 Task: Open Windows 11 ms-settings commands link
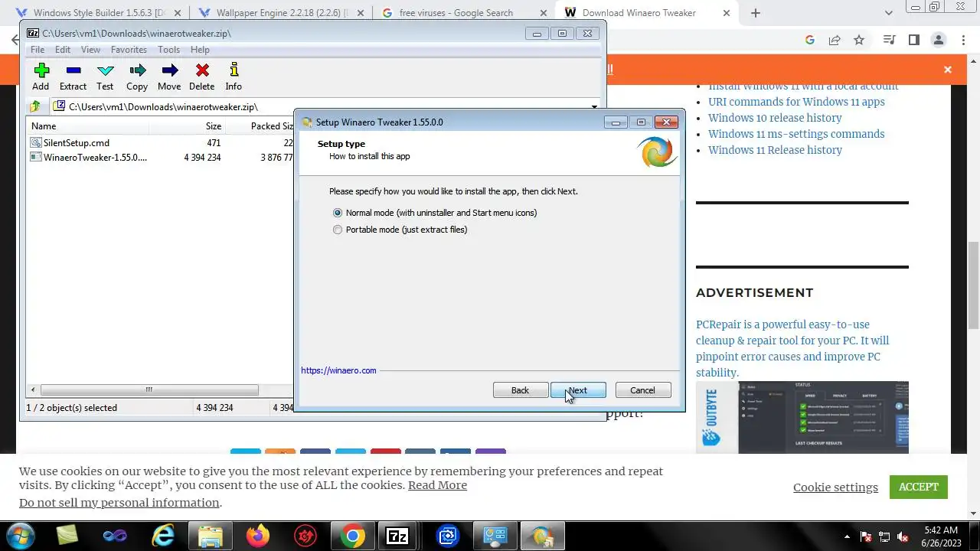tap(796, 134)
